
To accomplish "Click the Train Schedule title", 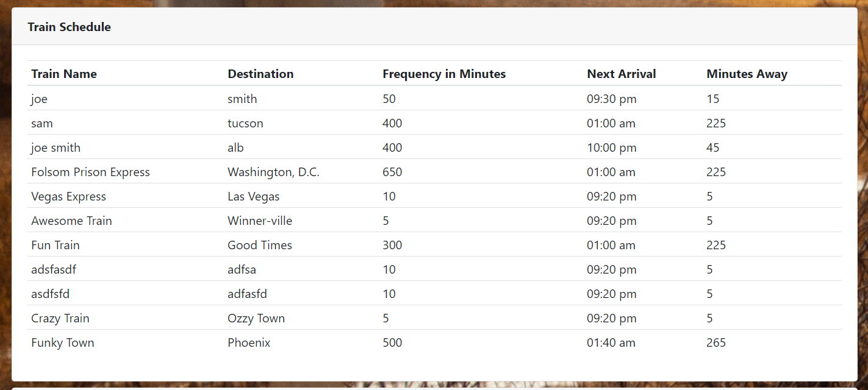I will [69, 27].
